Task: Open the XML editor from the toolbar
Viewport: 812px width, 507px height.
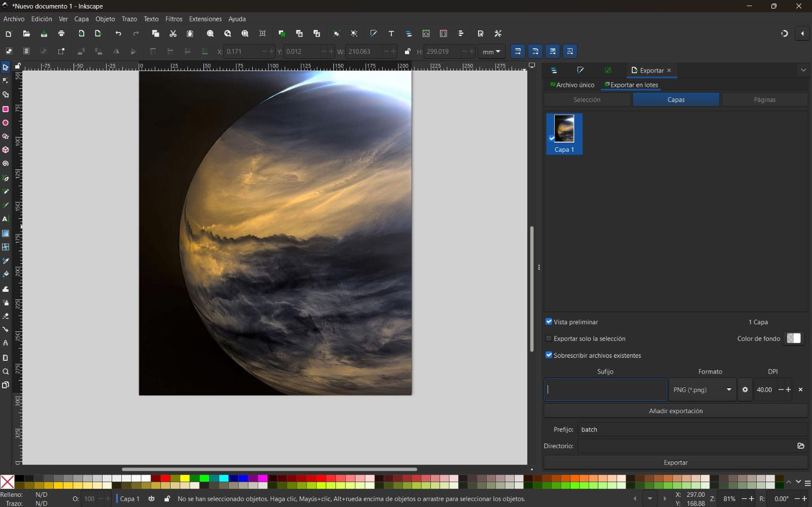Action: 426,33
